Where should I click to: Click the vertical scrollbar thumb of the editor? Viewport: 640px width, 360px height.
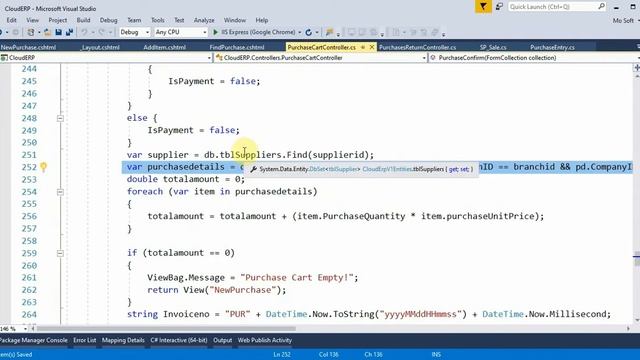coord(637,260)
